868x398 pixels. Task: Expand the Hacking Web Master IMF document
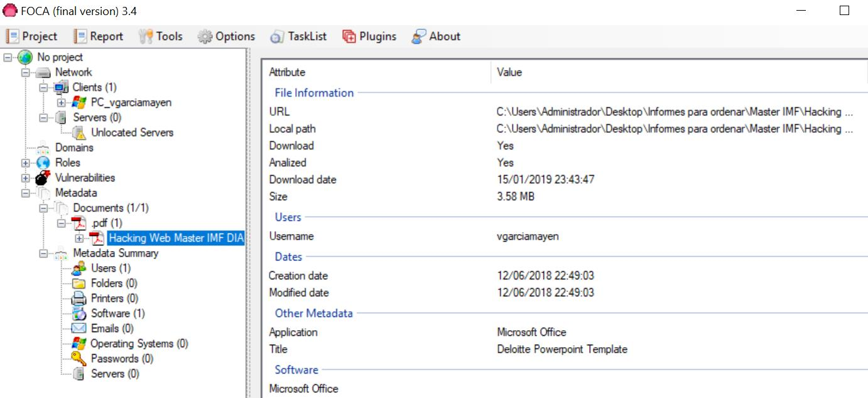click(x=79, y=238)
